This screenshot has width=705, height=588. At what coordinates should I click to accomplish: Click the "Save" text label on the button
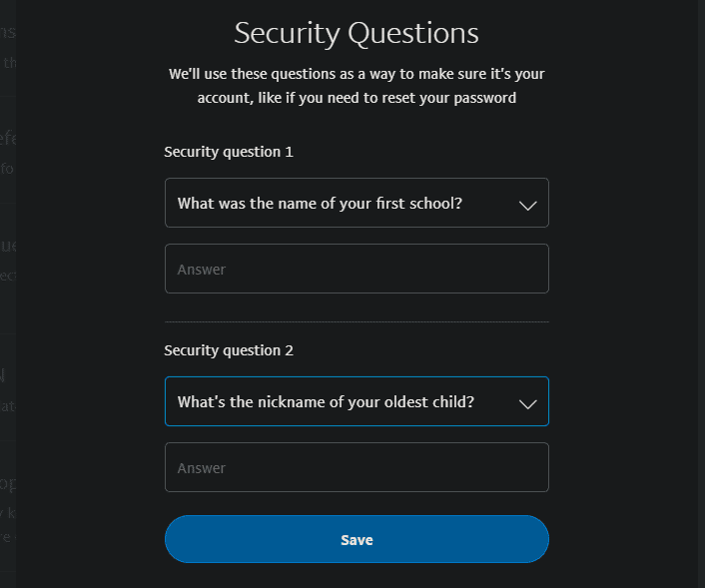[356, 539]
